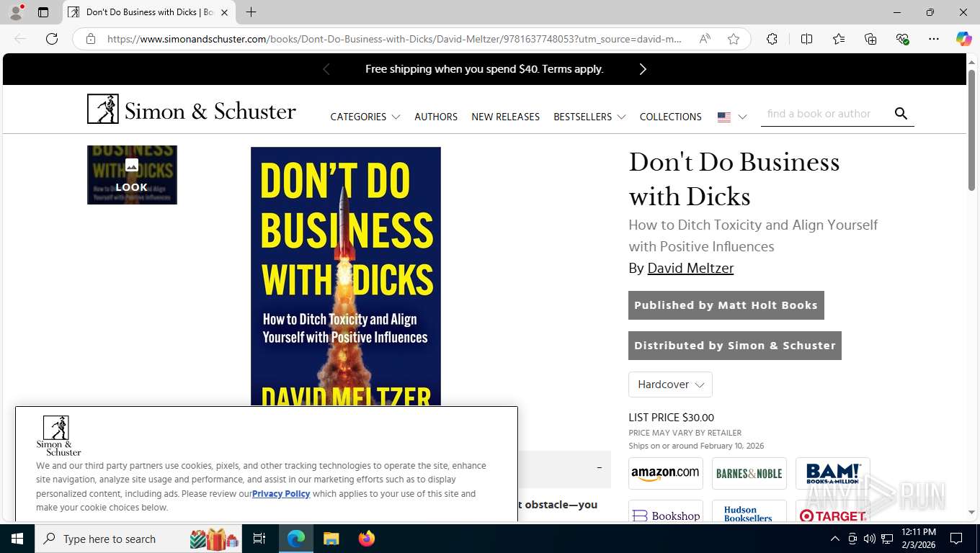The width and height of the screenshot is (980, 553).
Task: Open a new browser tab
Action: [251, 12]
